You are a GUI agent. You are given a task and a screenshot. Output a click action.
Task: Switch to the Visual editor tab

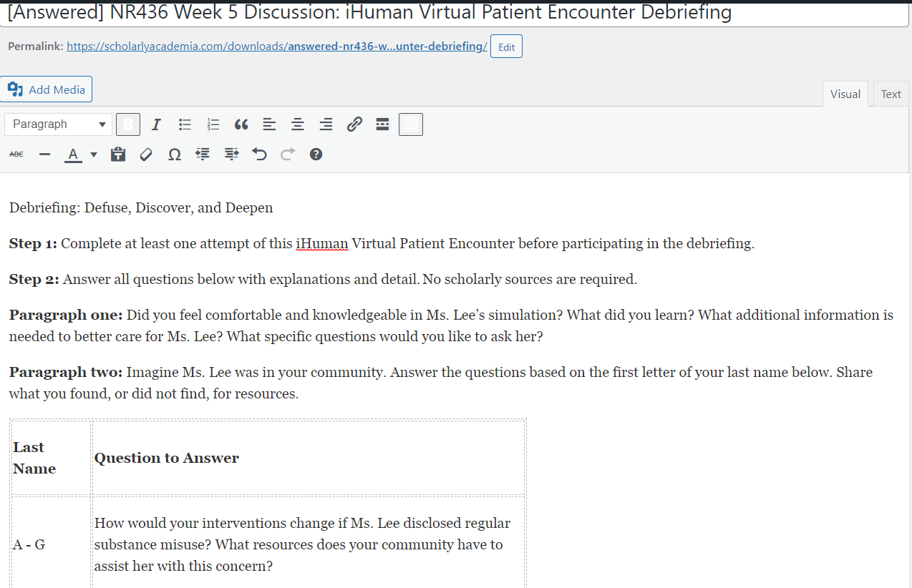pos(845,94)
